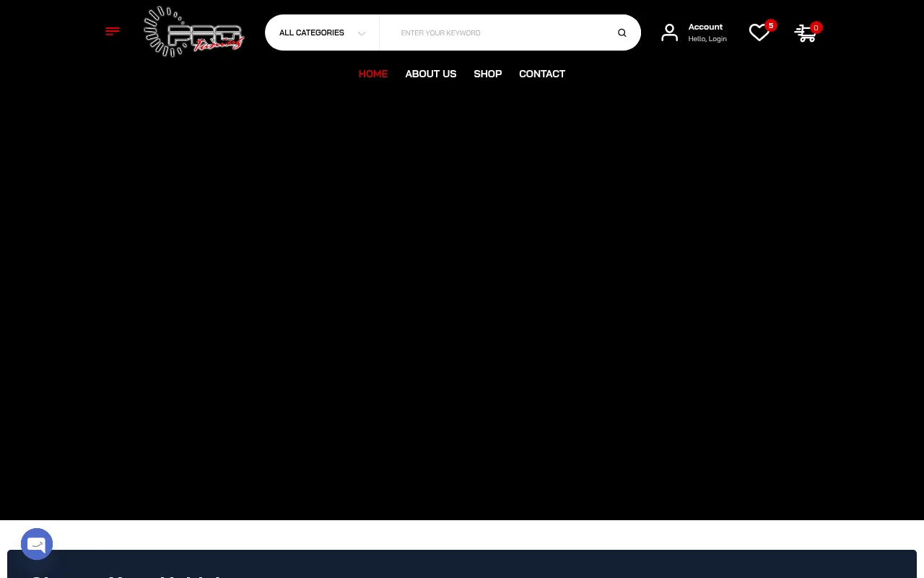Open the About Us page

coord(431,74)
